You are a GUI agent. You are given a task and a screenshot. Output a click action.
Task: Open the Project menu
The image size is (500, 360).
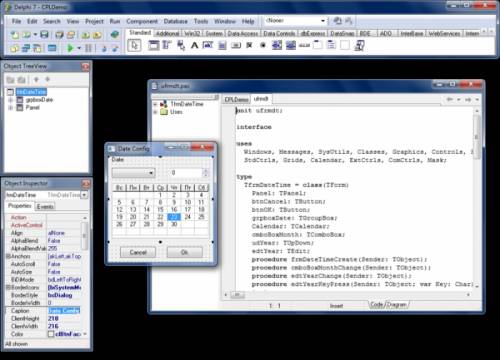[x=94, y=21]
